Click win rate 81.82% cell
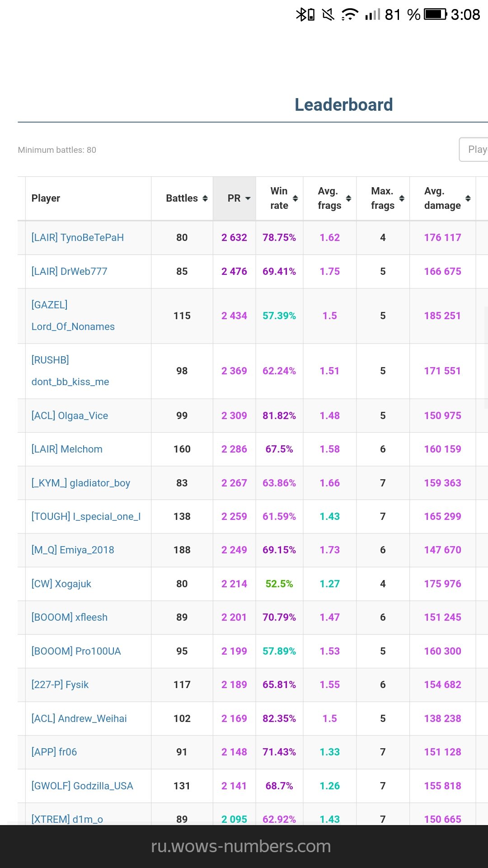Image resolution: width=488 pixels, height=868 pixels. pos(279,416)
